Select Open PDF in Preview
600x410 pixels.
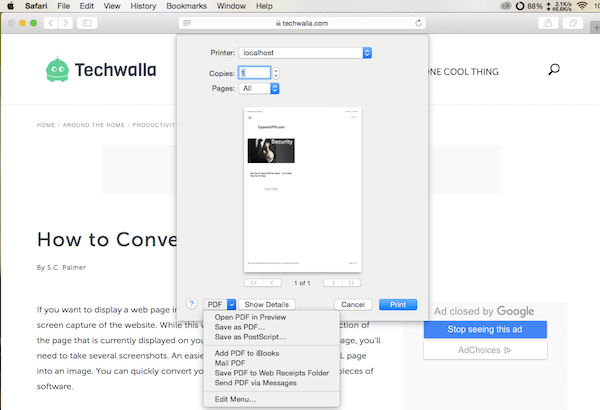[251, 317]
